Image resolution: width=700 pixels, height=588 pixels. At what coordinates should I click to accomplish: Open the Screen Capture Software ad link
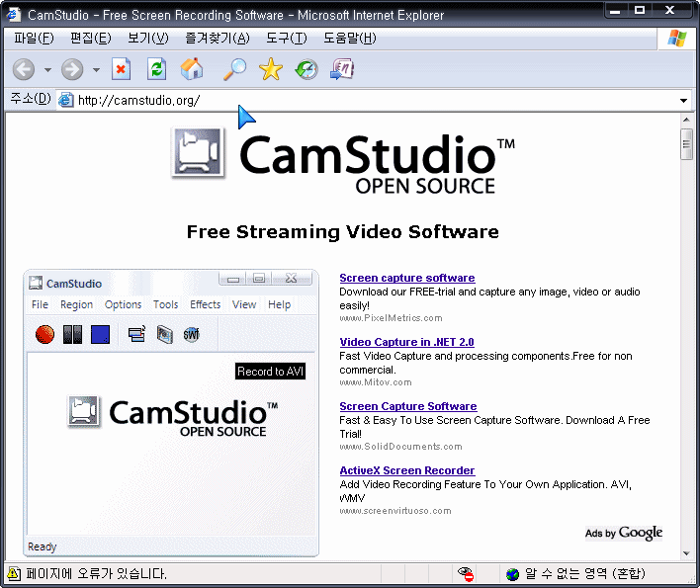pyautogui.click(x=408, y=406)
